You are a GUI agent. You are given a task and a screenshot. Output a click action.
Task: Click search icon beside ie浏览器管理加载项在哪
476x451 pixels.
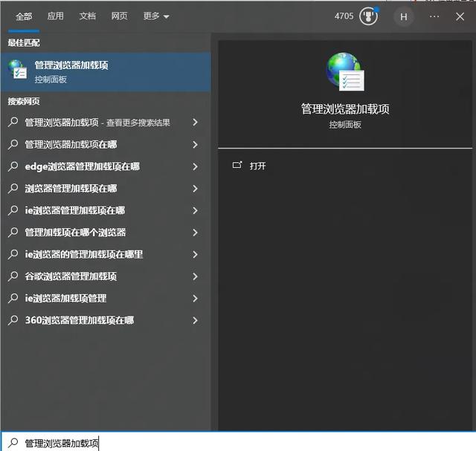13,210
